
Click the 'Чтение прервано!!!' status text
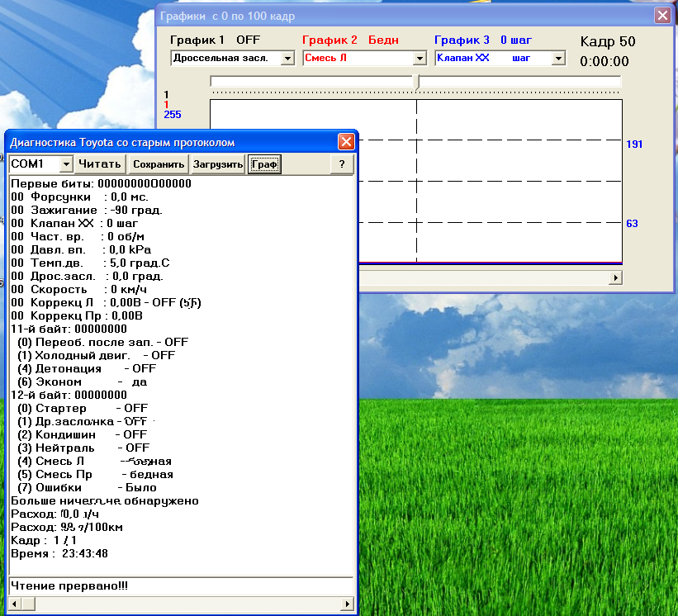69,585
